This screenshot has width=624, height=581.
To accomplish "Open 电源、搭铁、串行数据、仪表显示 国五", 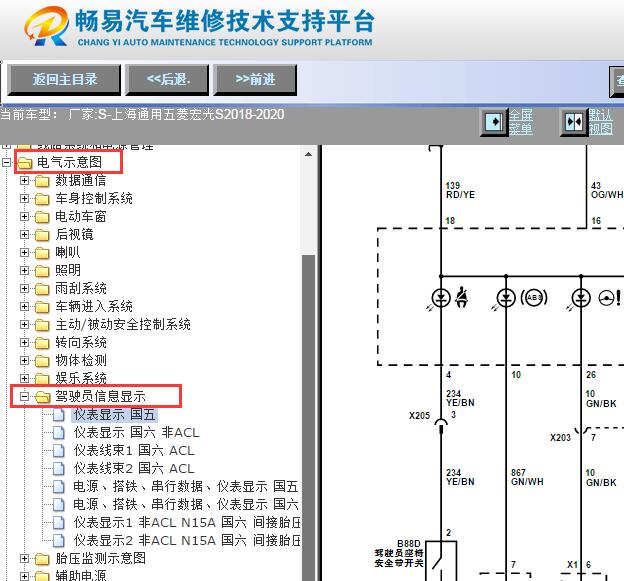I will 185,487.
